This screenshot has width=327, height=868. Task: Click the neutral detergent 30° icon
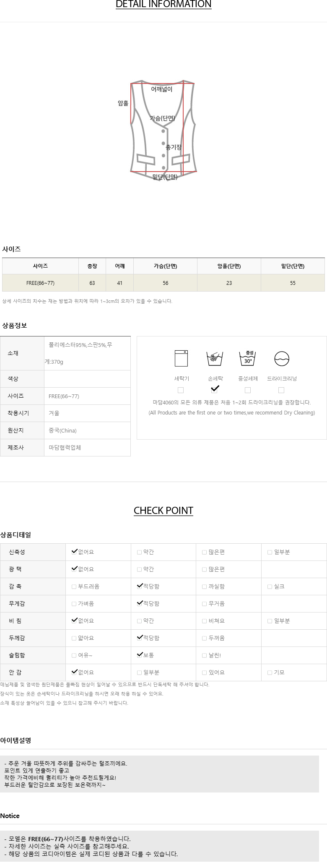tap(248, 358)
